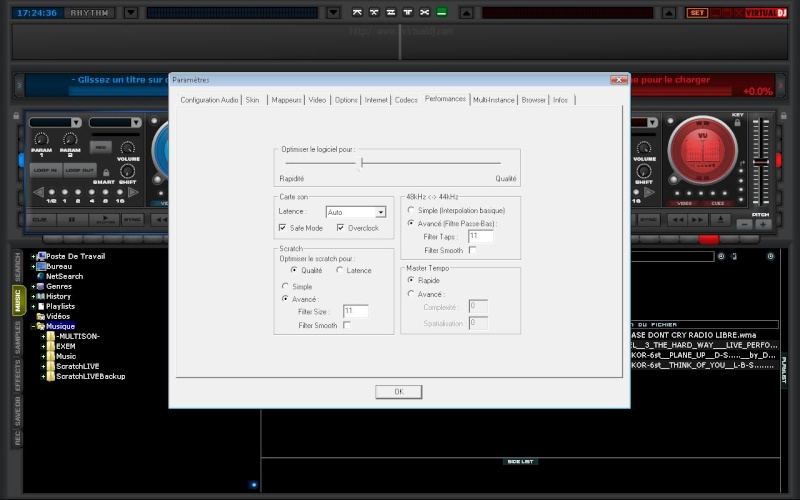Expand the Genres tree node

(x=33, y=286)
